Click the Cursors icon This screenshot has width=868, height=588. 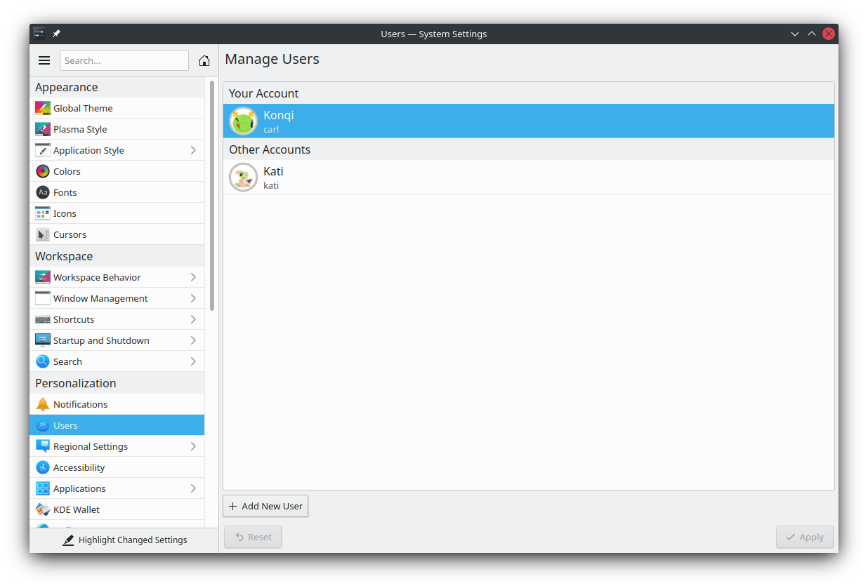43,234
